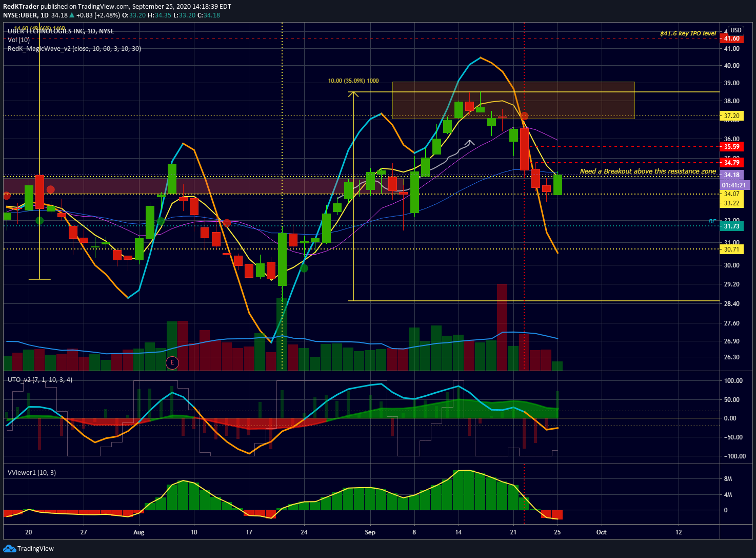The image size is (756, 558).
Task: Click the 28.40 price scale value
Action: pyautogui.click(x=731, y=304)
